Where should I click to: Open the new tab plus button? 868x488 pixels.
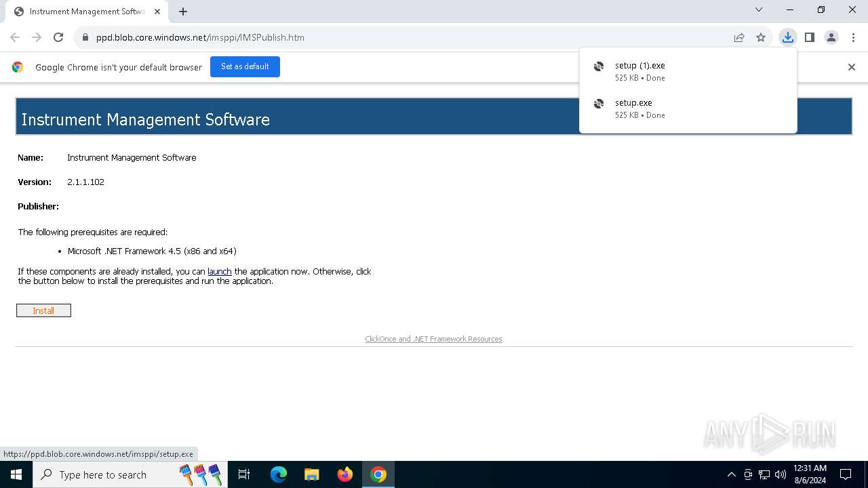(x=183, y=12)
